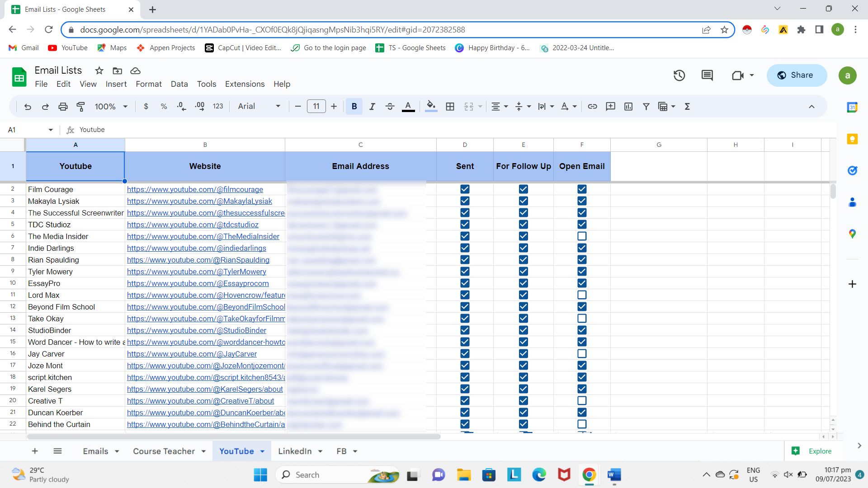Uncheck For Follow Up box for Lord Max
Screen dimensions: 868x488
point(523,295)
